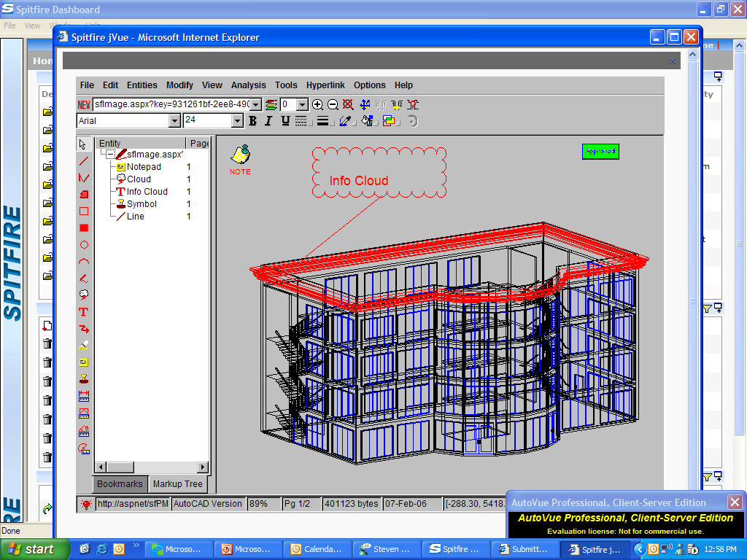Select the Rectangle markup tool
The image size is (747, 560).
click(x=83, y=211)
